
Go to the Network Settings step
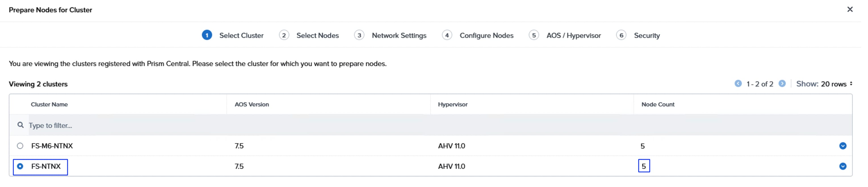[399, 36]
